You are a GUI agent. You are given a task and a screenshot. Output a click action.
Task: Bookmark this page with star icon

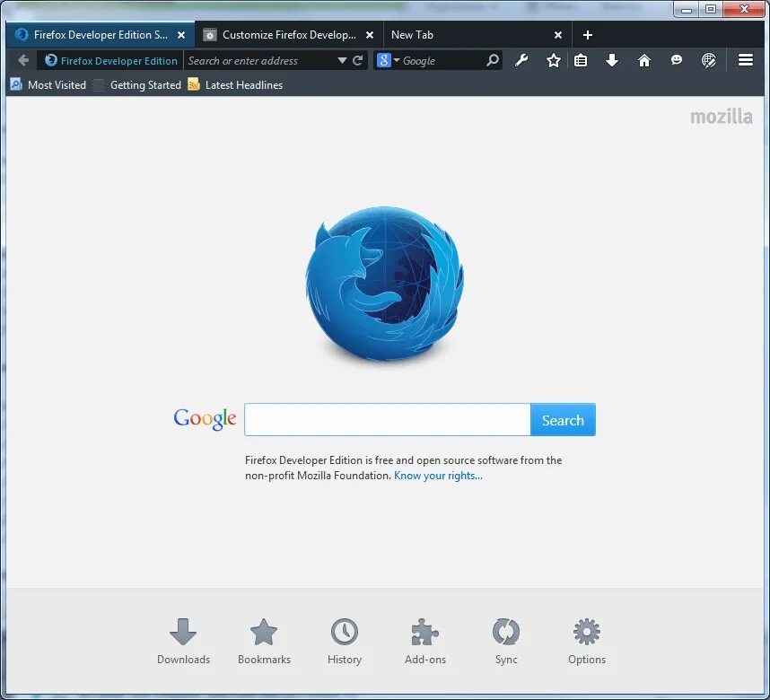[554, 60]
